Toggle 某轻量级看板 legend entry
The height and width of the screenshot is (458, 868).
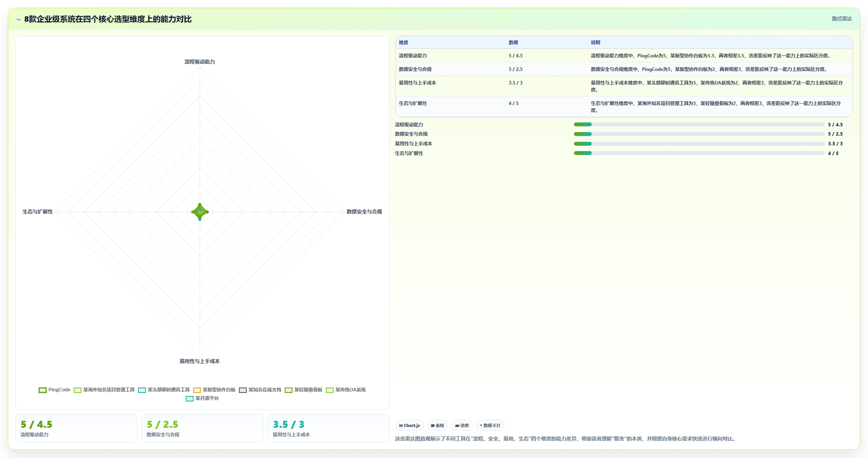(303, 390)
